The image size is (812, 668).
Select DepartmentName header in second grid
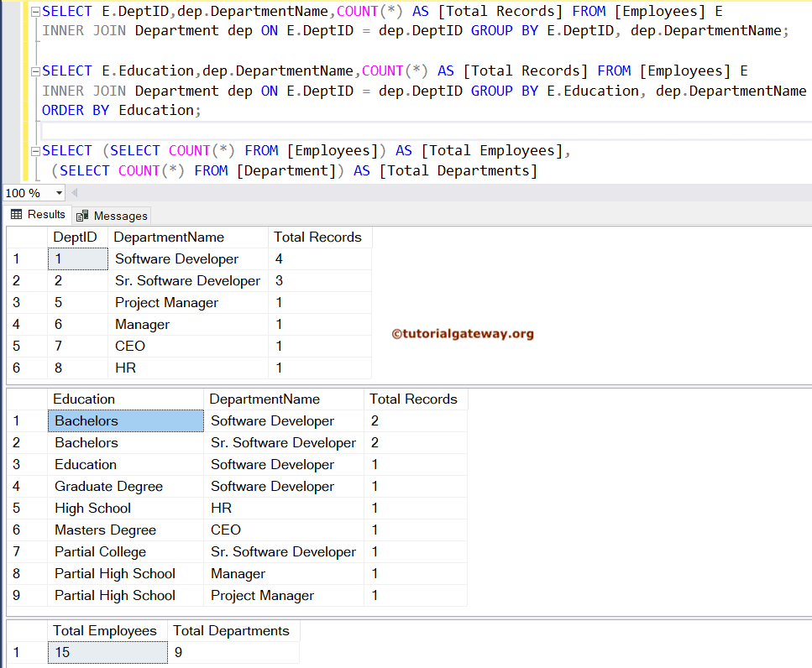point(284,399)
